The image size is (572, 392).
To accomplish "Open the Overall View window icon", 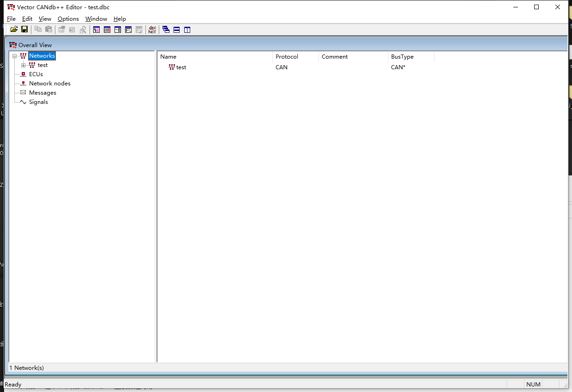I will (x=96, y=30).
